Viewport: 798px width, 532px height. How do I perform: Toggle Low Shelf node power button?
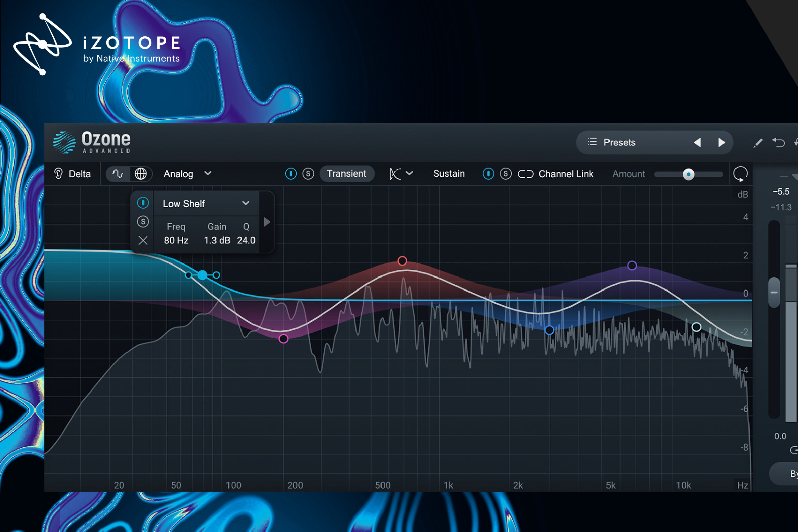(x=143, y=203)
